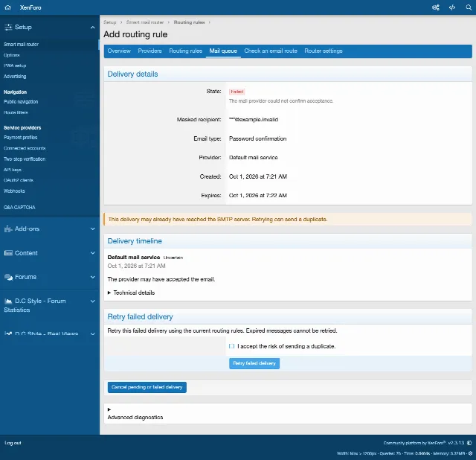Open API keys in the sidebar
The height and width of the screenshot is (460, 476).
[13, 170]
